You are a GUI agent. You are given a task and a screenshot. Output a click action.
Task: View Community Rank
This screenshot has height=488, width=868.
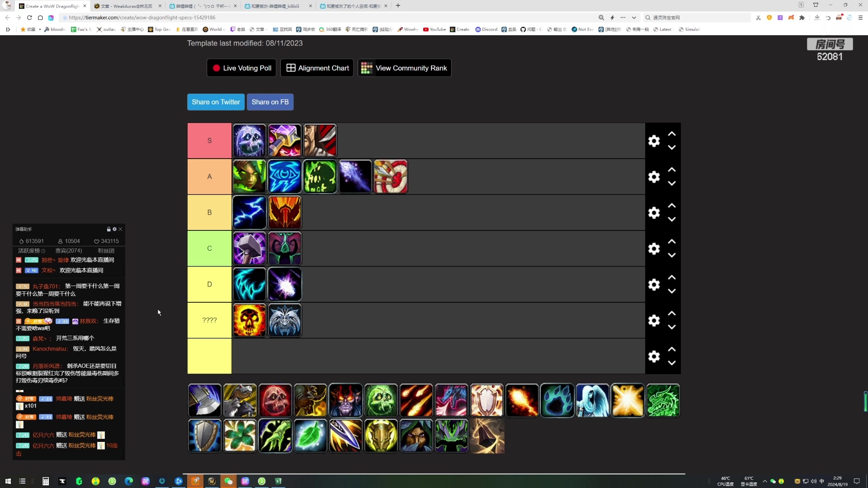coord(404,68)
